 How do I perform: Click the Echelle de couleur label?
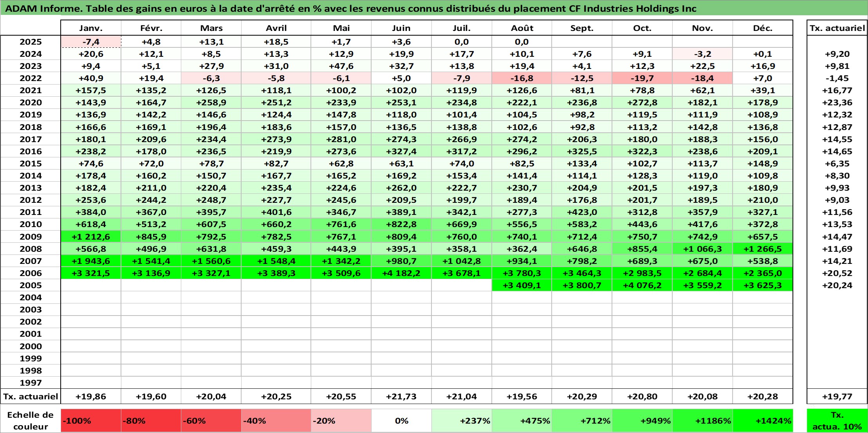(31, 421)
